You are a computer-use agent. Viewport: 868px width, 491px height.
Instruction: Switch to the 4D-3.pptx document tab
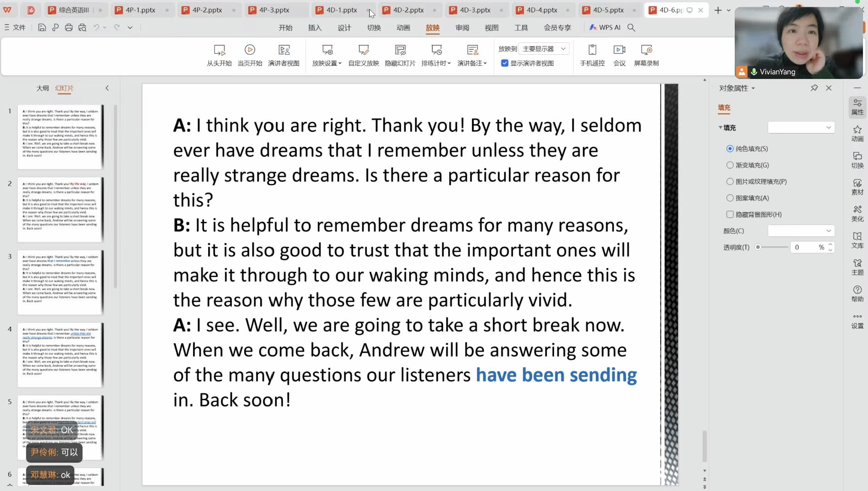(x=475, y=10)
